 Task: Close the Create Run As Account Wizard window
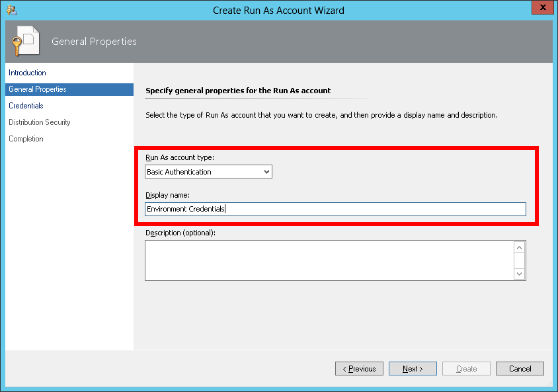[542, 9]
